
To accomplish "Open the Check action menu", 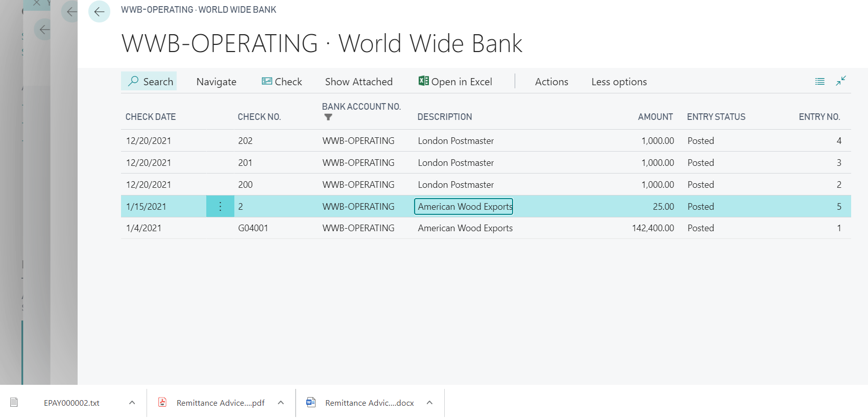I will point(282,82).
